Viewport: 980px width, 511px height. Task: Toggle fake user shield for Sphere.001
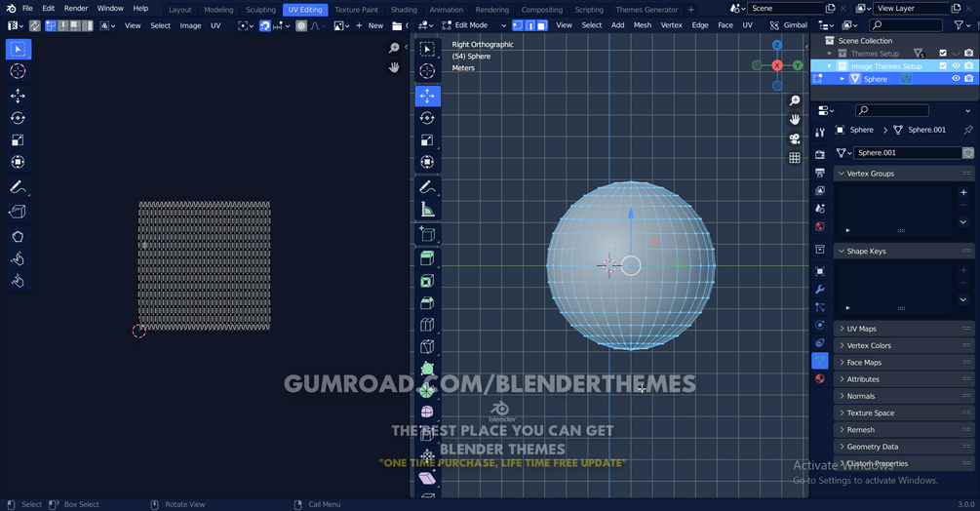(x=968, y=152)
